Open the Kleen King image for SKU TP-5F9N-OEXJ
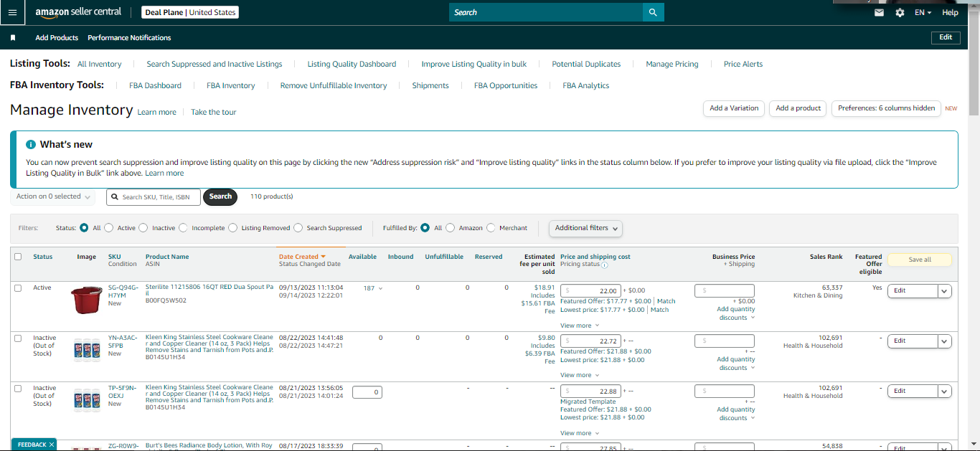This screenshot has width=980, height=451. click(x=87, y=400)
